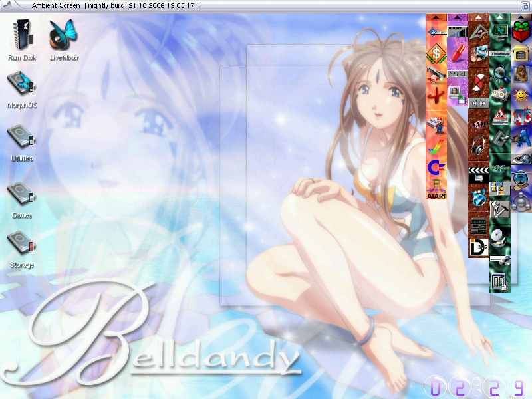Click the smiling sun icon
Viewport: 532px width, 399px height.
521,96
